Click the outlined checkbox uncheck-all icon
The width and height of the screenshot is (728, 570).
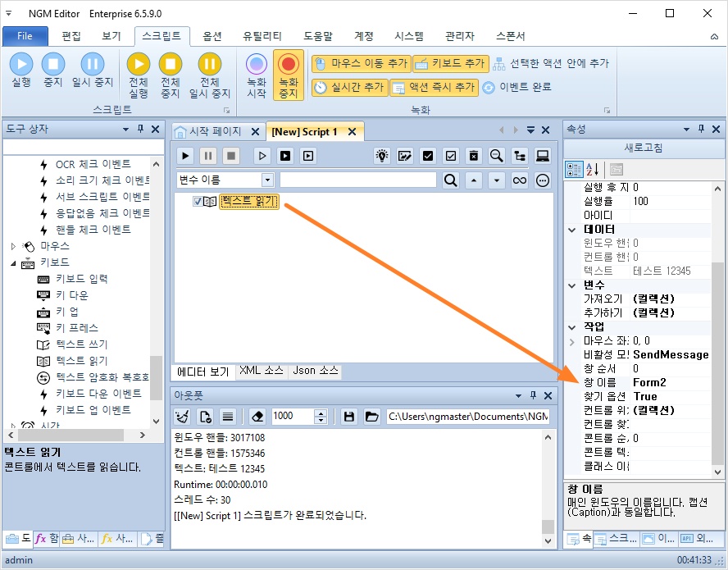pyautogui.click(x=450, y=156)
